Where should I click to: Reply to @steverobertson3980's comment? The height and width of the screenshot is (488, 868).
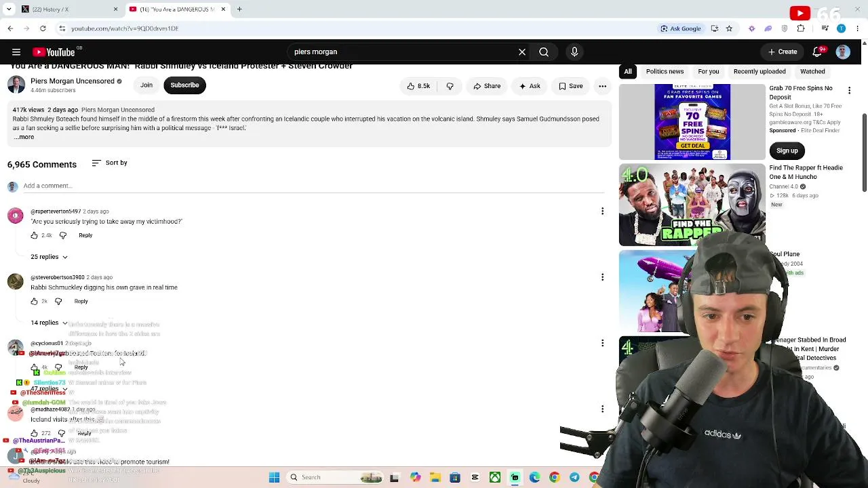click(81, 301)
